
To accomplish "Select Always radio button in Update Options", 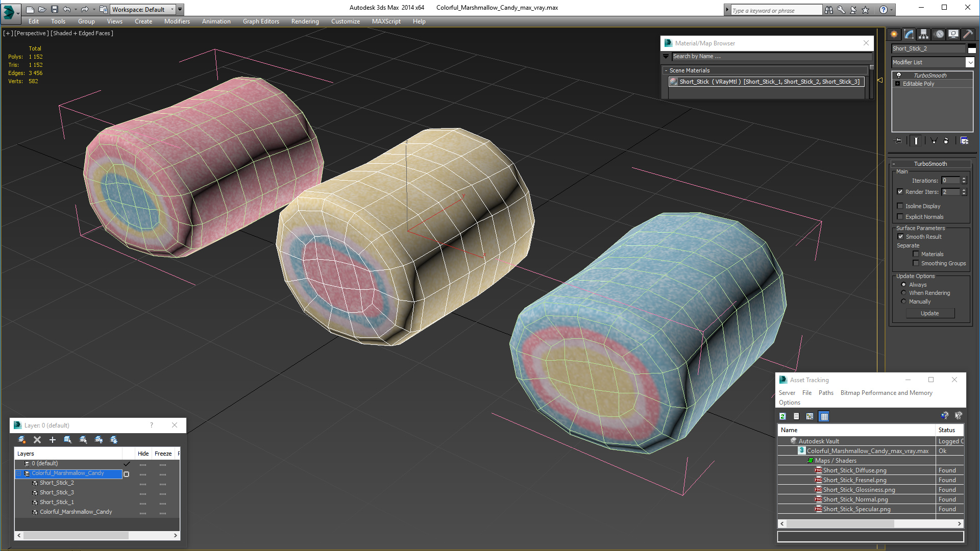I will pyautogui.click(x=904, y=284).
